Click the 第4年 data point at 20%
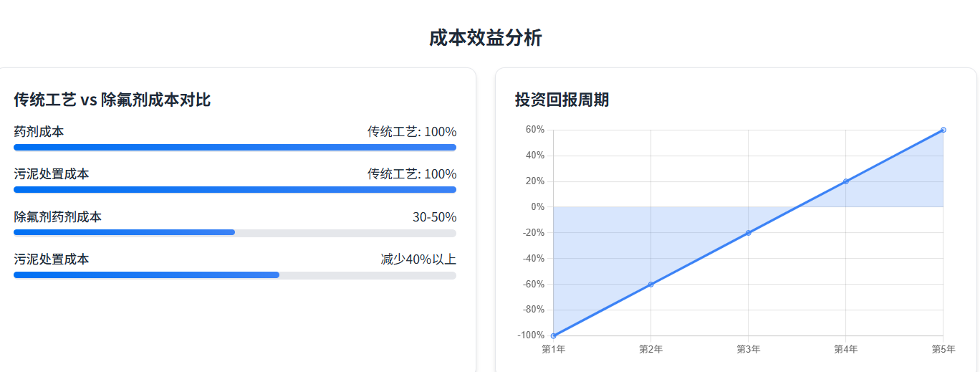Image resolution: width=980 pixels, height=372 pixels. (x=846, y=181)
